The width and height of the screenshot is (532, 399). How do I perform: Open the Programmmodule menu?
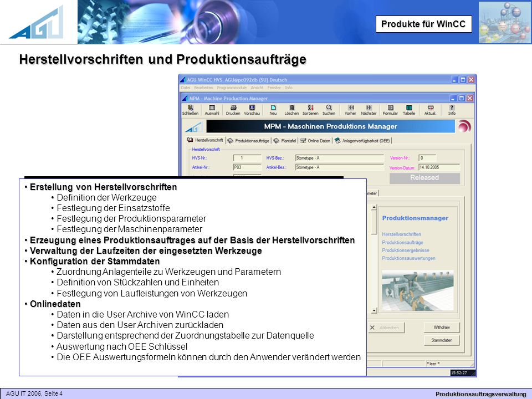232,88
